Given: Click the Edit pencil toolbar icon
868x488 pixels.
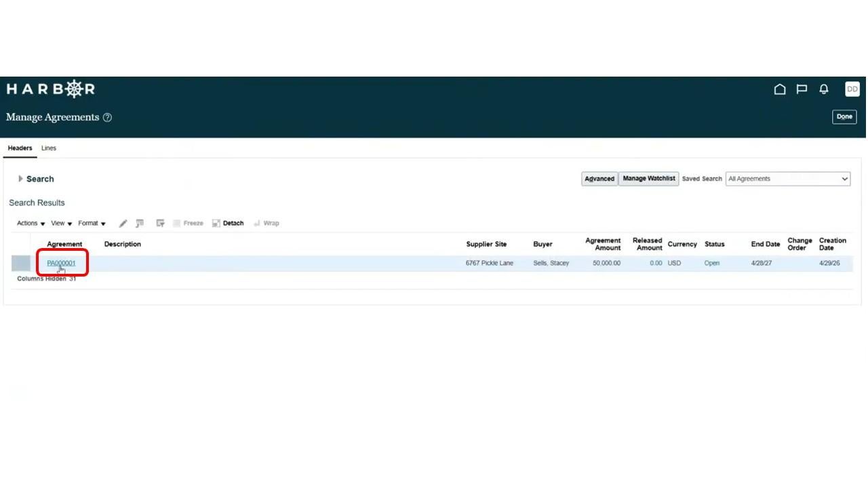Looking at the screenshot, I should click(123, 223).
